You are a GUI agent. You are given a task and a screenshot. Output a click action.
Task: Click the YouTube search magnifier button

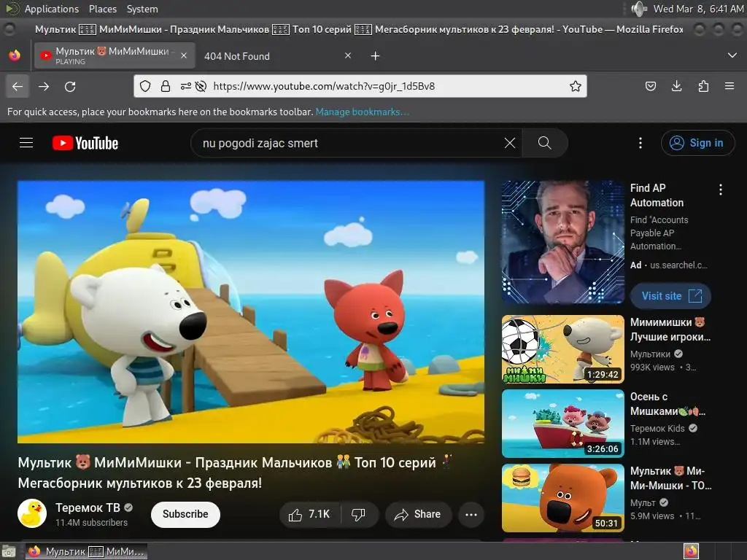(544, 143)
